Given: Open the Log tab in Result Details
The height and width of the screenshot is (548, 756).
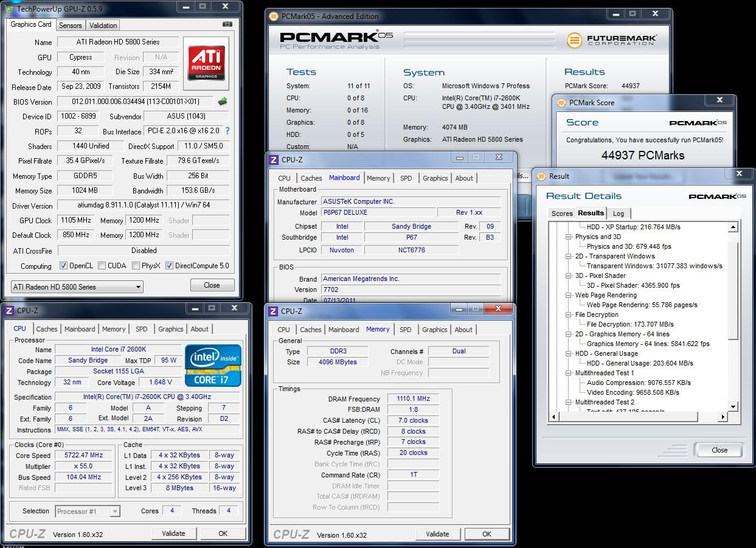Looking at the screenshot, I should pos(619,213).
